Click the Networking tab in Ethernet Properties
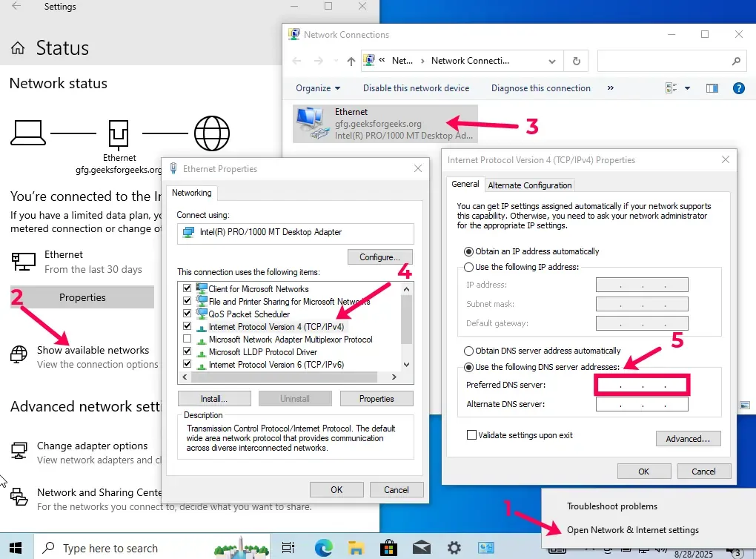The image size is (756, 559). coord(192,193)
